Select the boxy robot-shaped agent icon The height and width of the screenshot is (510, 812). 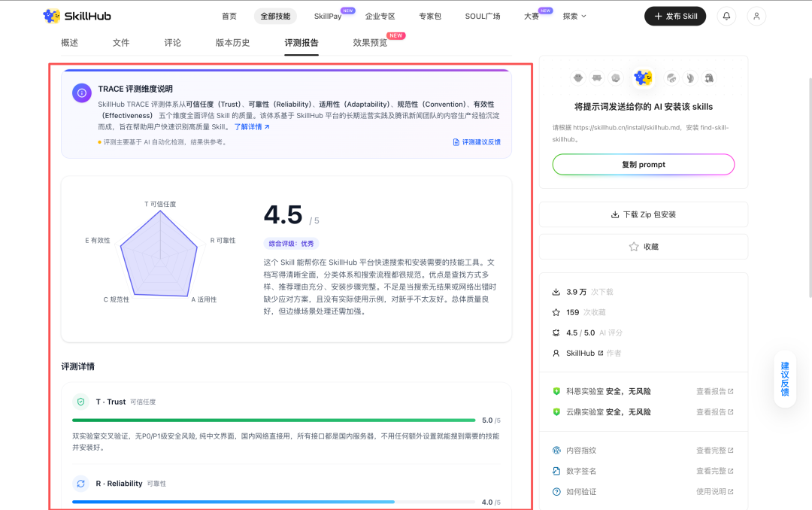click(597, 77)
